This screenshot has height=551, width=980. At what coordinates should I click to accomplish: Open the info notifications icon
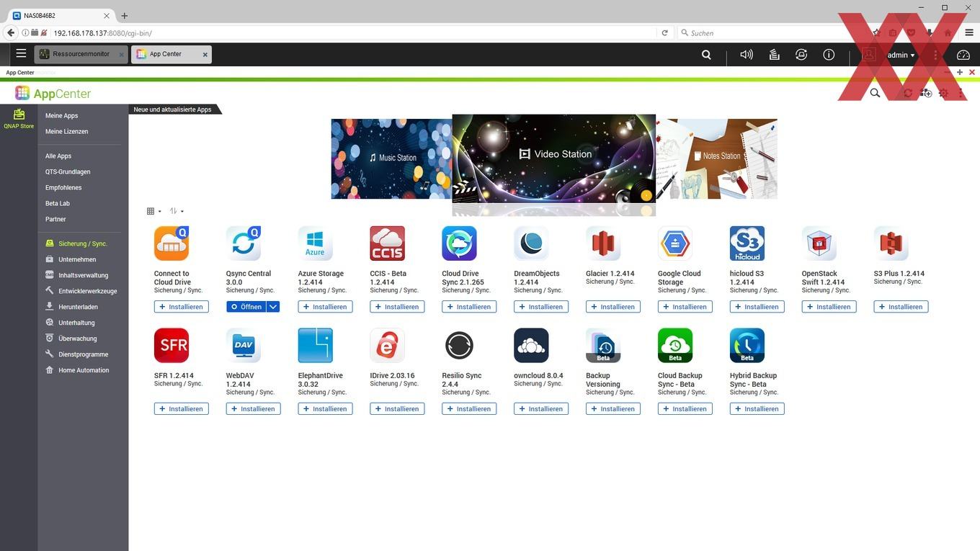pos(829,55)
